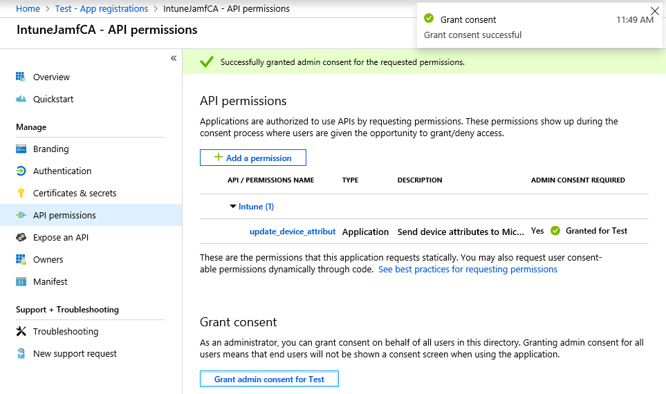
Task: Select API permissions menu item
Action: pos(91,215)
